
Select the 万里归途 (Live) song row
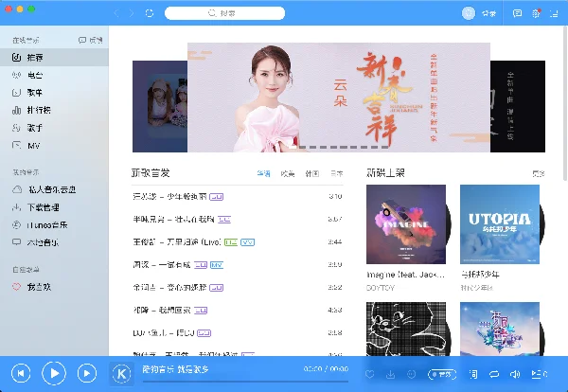point(238,242)
